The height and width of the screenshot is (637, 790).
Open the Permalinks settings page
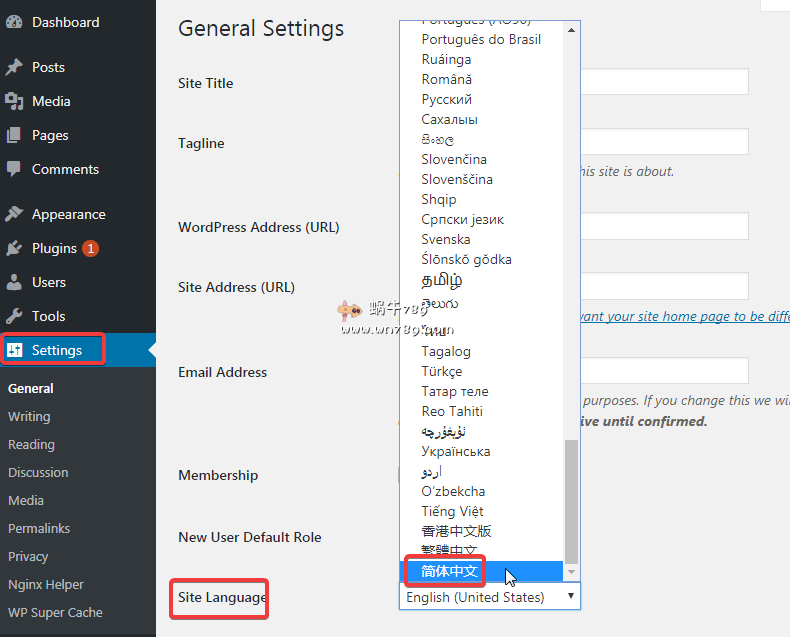point(39,528)
